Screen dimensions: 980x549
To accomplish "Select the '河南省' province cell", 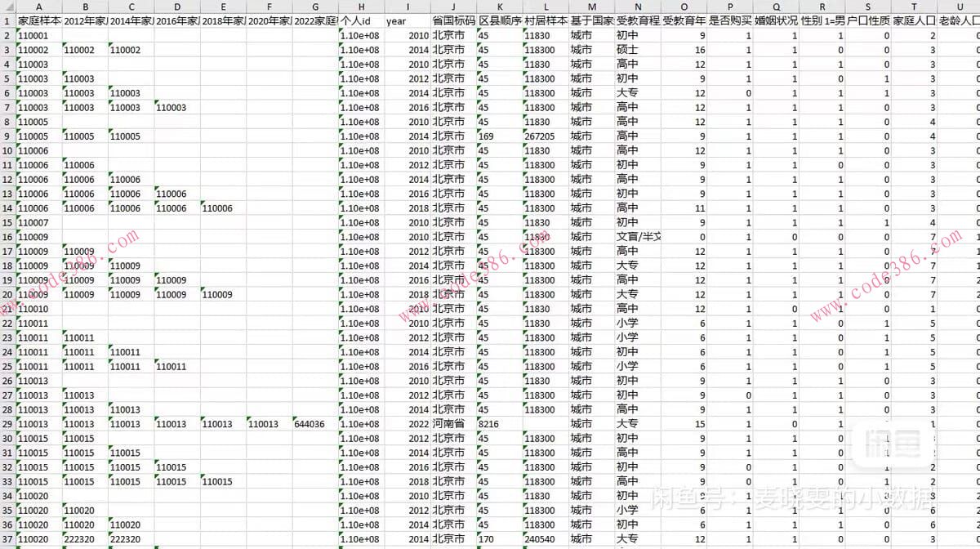I will pyautogui.click(x=453, y=424).
